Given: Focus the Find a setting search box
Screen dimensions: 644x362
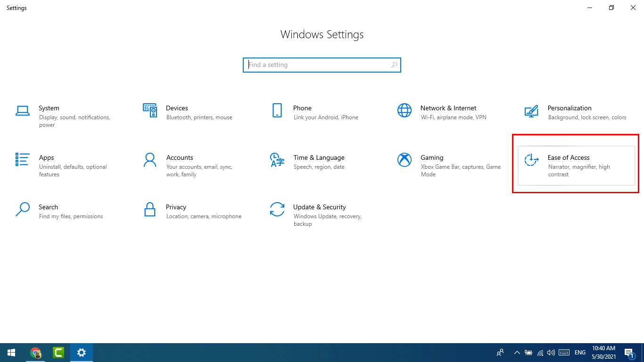Looking at the screenshot, I should click(322, 65).
